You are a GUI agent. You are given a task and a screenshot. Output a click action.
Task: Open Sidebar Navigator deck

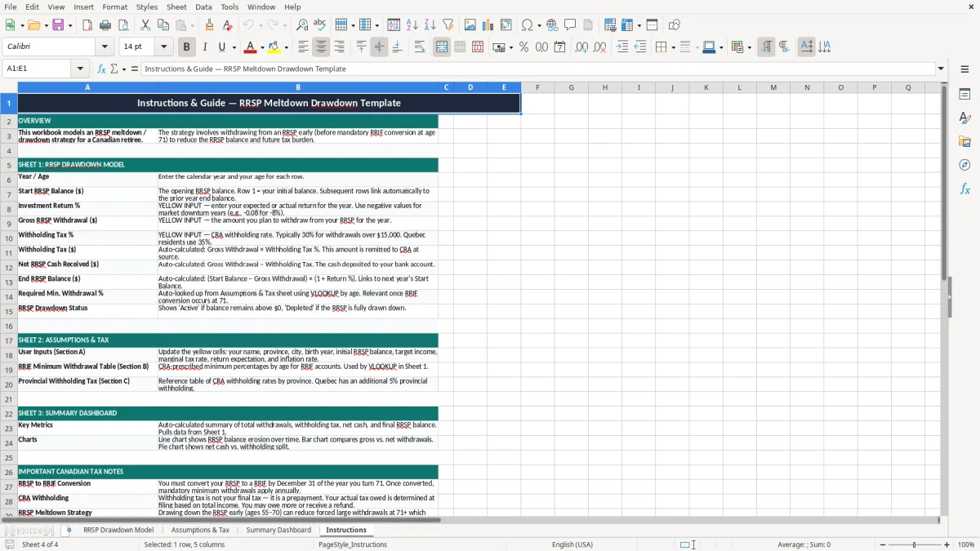pos(964,165)
